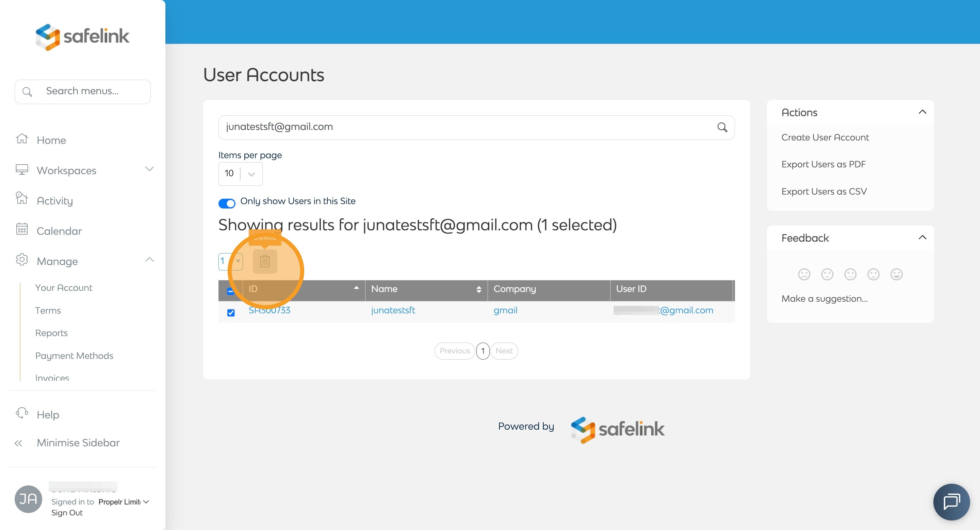This screenshot has width=980, height=530.
Task: Click the saddest face feedback icon
Action: [803, 274]
